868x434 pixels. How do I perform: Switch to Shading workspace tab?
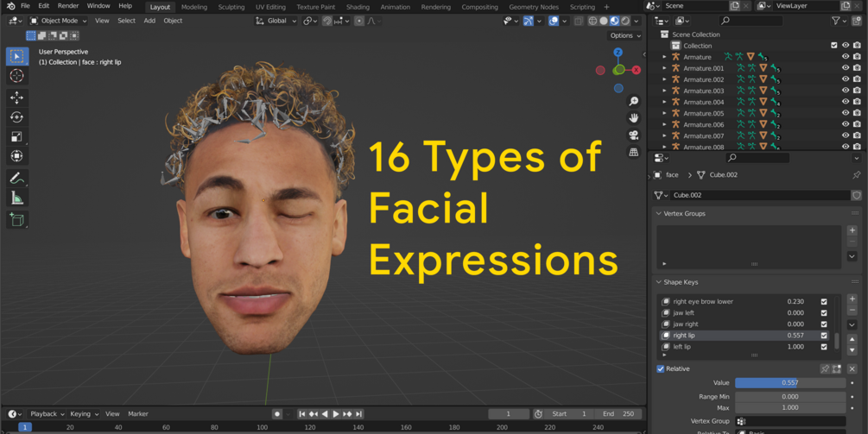[358, 7]
